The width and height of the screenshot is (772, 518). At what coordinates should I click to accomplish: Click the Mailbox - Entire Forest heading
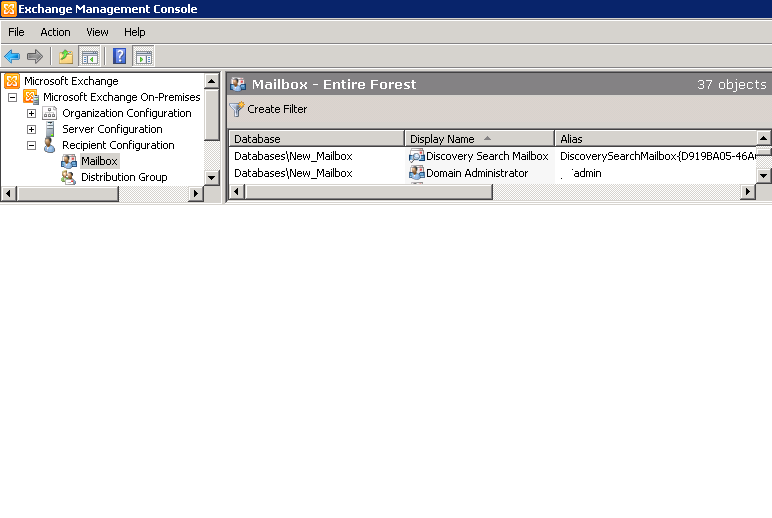334,84
